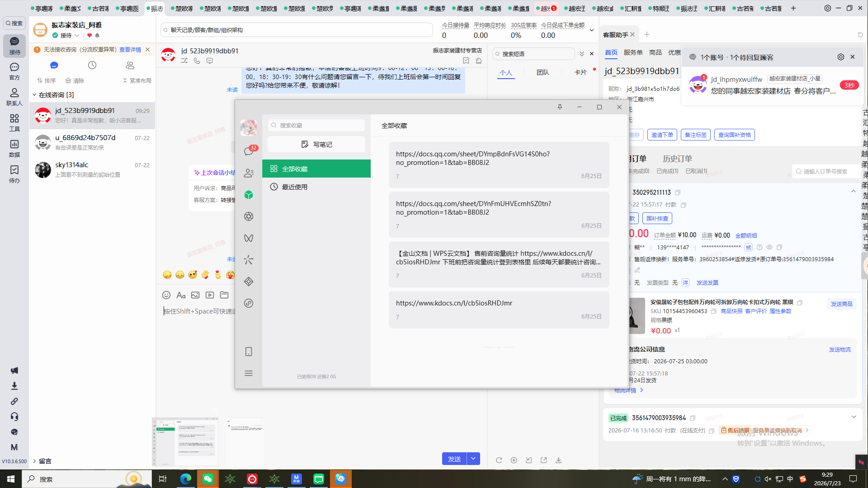Copy order number 350295211113

click(x=678, y=192)
